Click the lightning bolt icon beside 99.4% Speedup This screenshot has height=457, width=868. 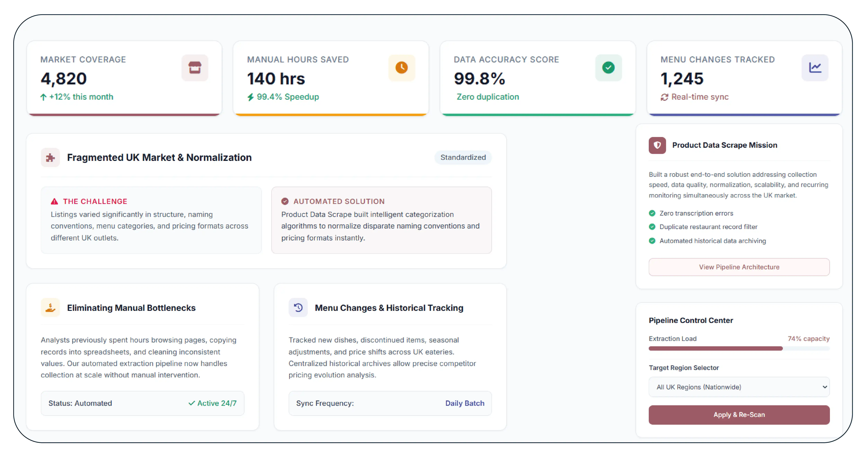(x=250, y=97)
